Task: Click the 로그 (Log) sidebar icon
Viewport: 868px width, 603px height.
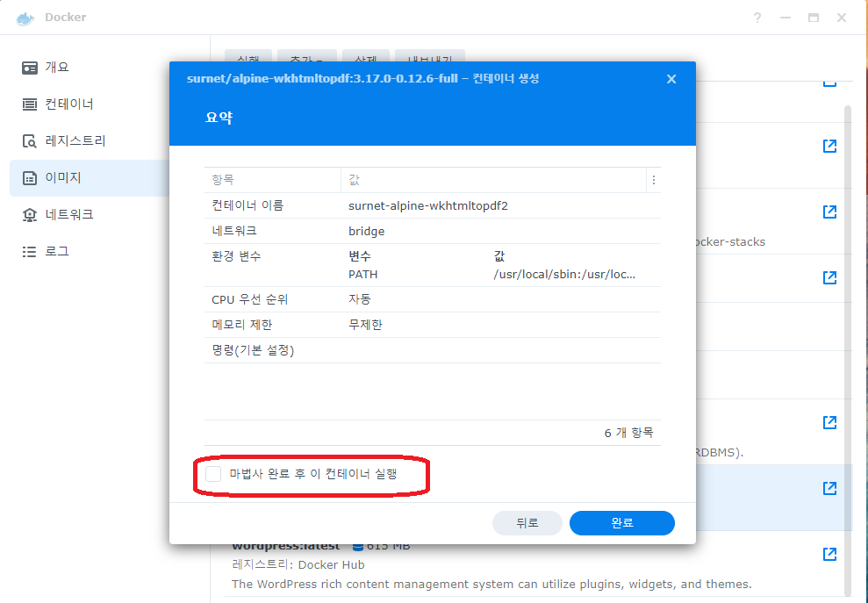Action: 30,252
